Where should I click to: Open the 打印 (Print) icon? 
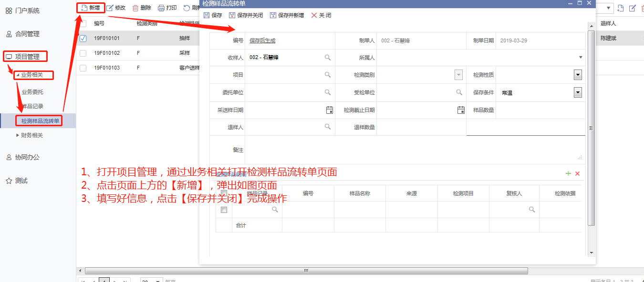(x=160, y=7)
